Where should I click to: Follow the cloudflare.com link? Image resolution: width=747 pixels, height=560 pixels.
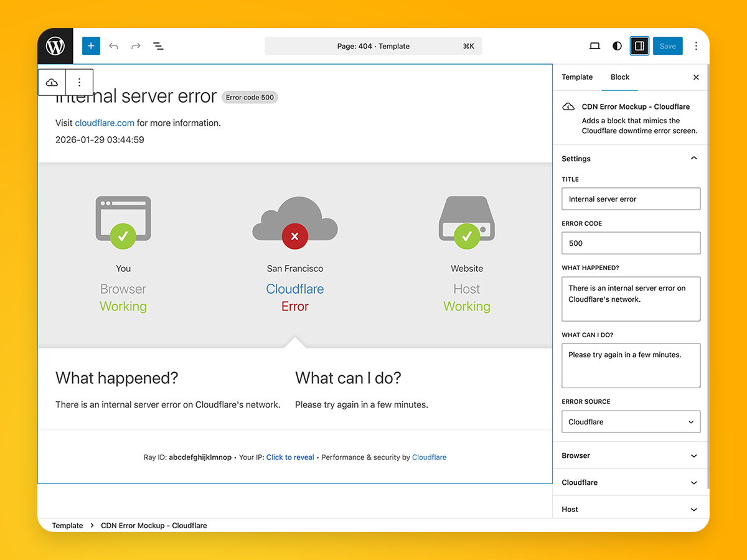(105, 123)
